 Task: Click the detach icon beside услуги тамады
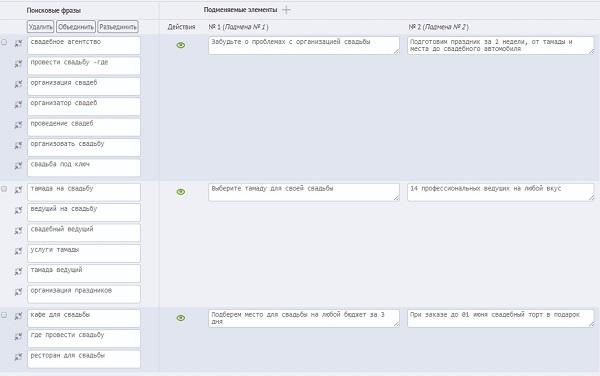18,251
